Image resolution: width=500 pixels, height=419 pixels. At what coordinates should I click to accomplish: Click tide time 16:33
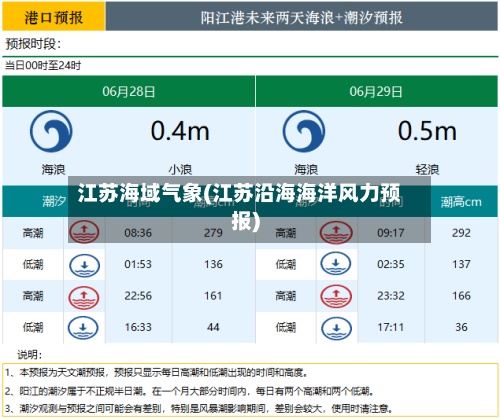coord(138,327)
